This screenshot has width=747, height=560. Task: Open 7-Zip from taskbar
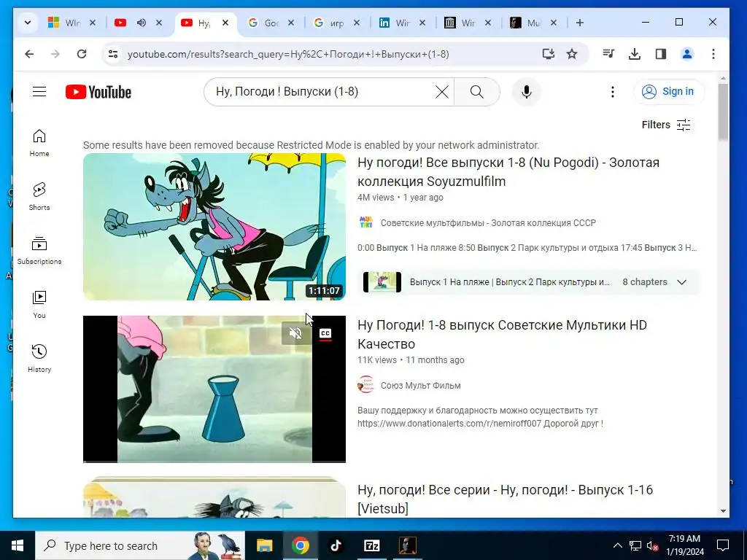pyautogui.click(x=371, y=545)
